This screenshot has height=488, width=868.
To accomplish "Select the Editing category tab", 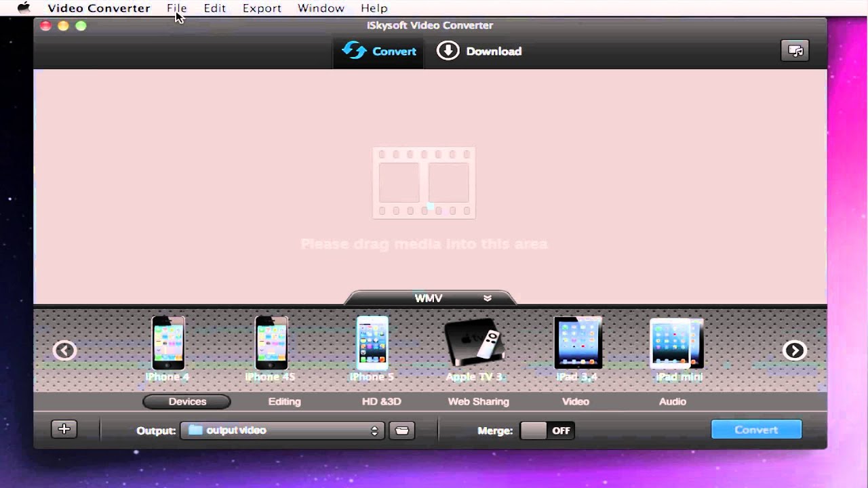I will tap(284, 401).
